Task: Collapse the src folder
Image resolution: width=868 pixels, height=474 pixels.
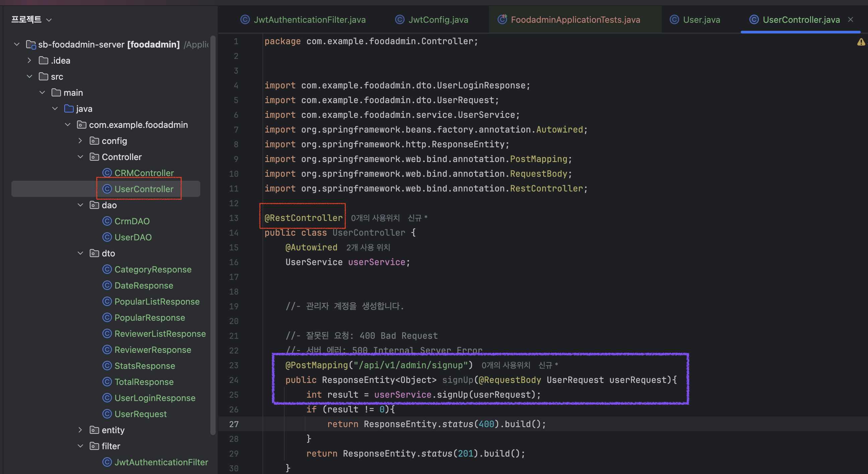Action: tap(29, 76)
